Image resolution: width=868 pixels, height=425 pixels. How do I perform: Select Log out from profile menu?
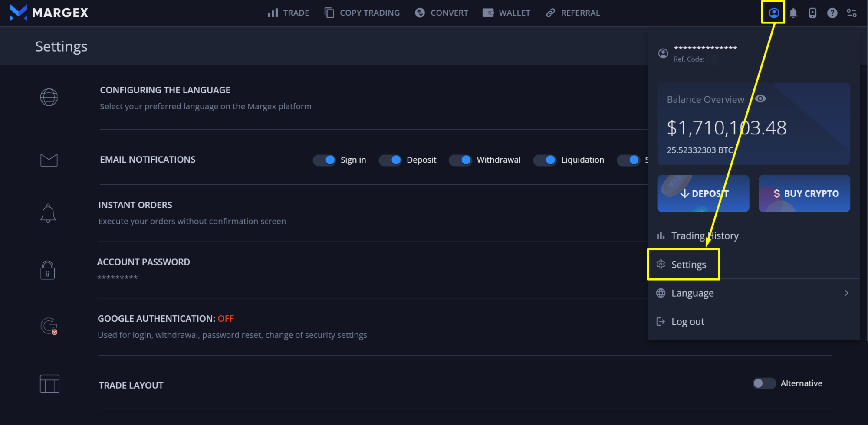687,322
